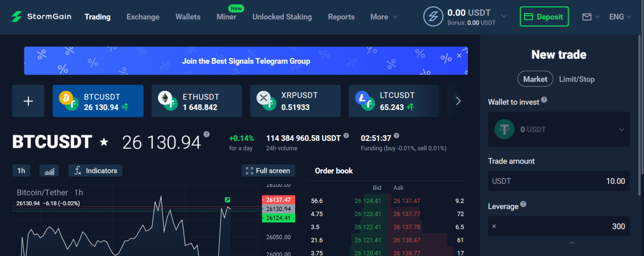Open the Miner page

[226, 17]
